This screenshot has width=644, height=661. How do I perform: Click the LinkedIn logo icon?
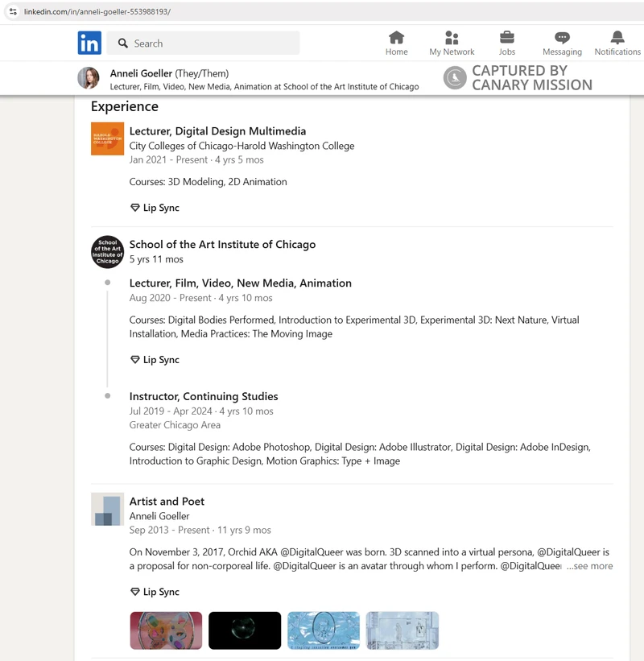(89, 43)
